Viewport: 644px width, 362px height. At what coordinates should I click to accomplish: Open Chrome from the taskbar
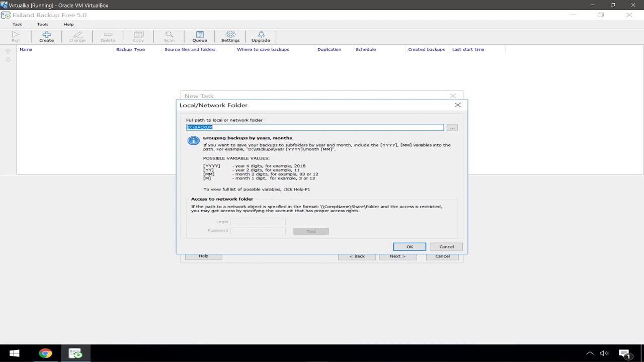click(x=45, y=353)
